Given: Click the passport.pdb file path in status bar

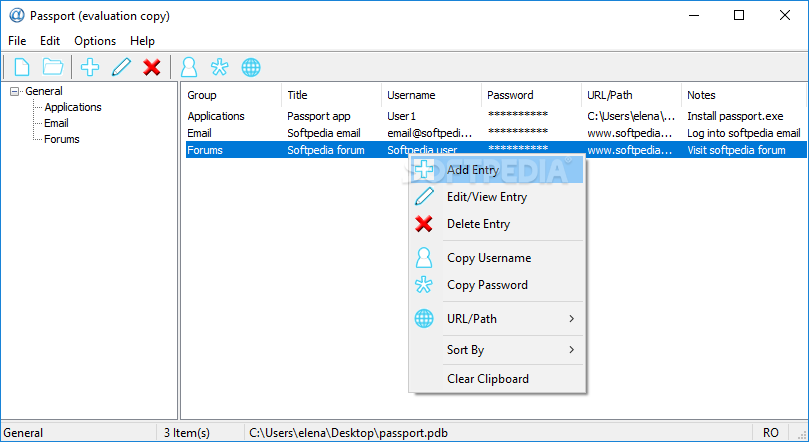Looking at the screenshot, I should pos(348,433).
